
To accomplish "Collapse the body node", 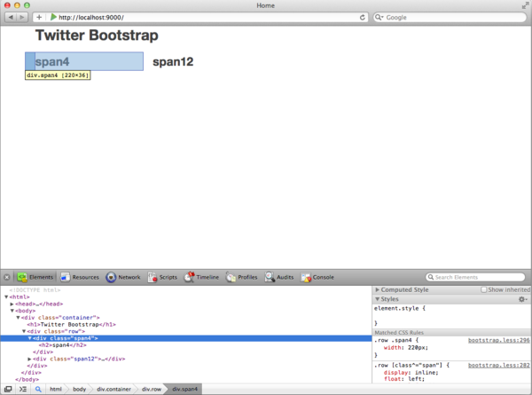I will point(12,311).
